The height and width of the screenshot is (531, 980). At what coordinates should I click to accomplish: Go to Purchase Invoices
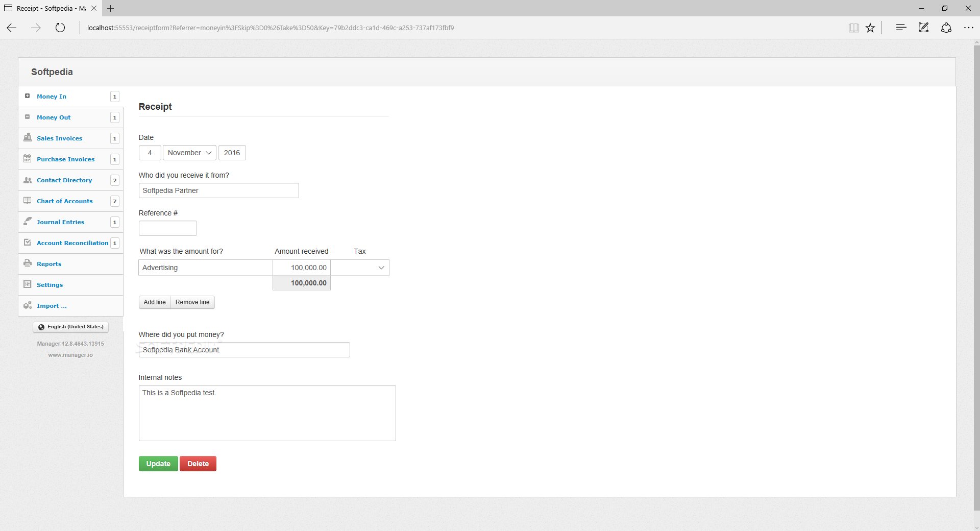tap(65, 159)
